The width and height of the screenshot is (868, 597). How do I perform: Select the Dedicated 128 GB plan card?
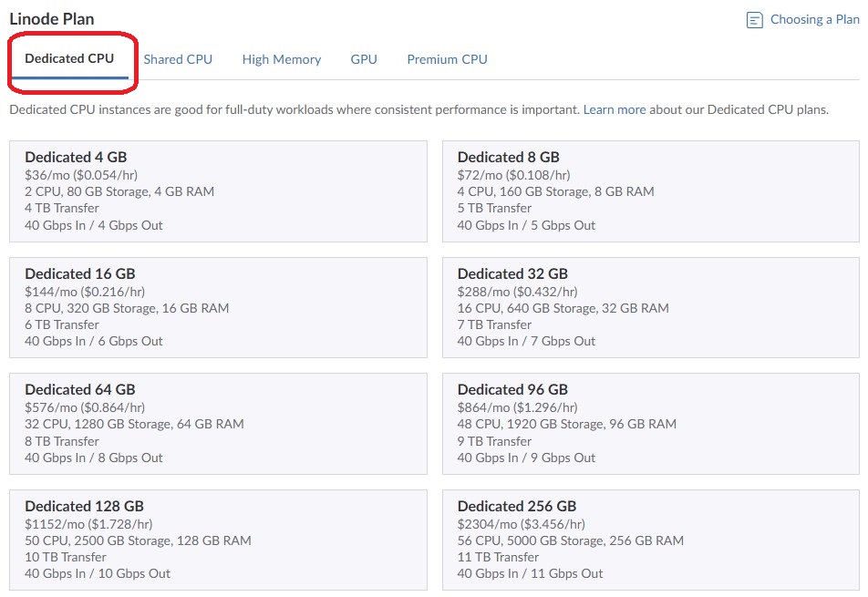pos(218,540)
